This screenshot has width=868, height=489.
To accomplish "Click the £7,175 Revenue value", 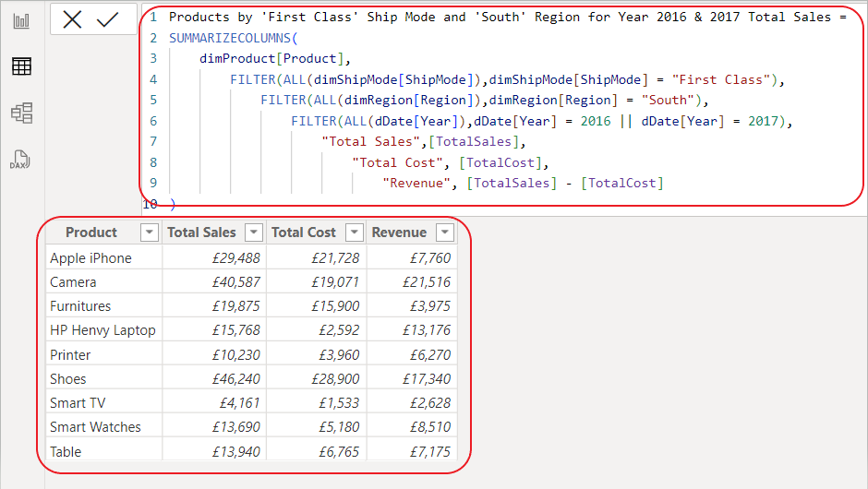I will 430,451.
